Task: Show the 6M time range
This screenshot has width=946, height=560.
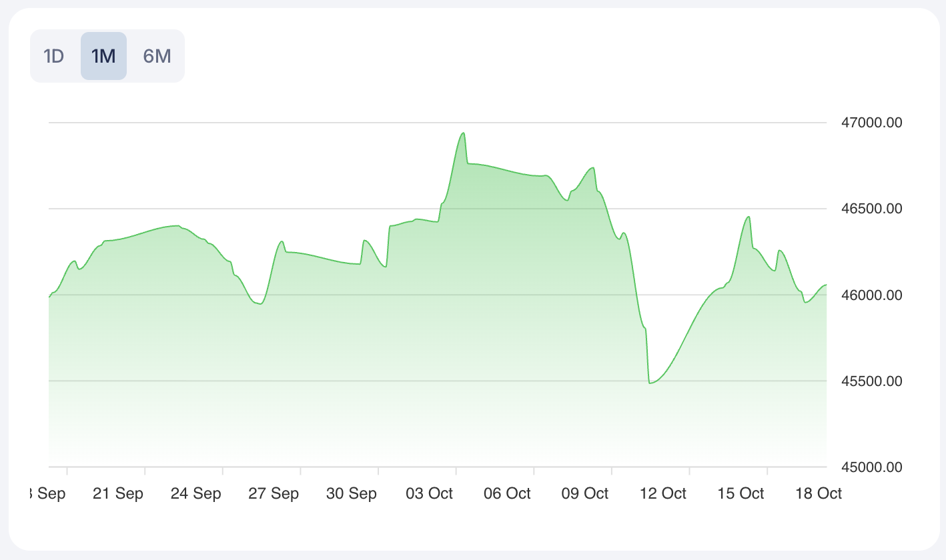Action: click(x=157, y=56)
